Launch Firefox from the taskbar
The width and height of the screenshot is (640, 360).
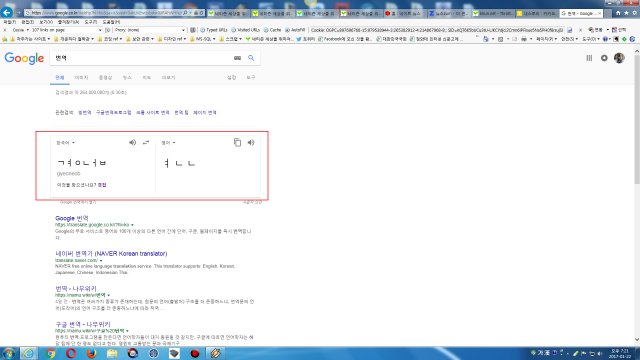tap(92, 353)
